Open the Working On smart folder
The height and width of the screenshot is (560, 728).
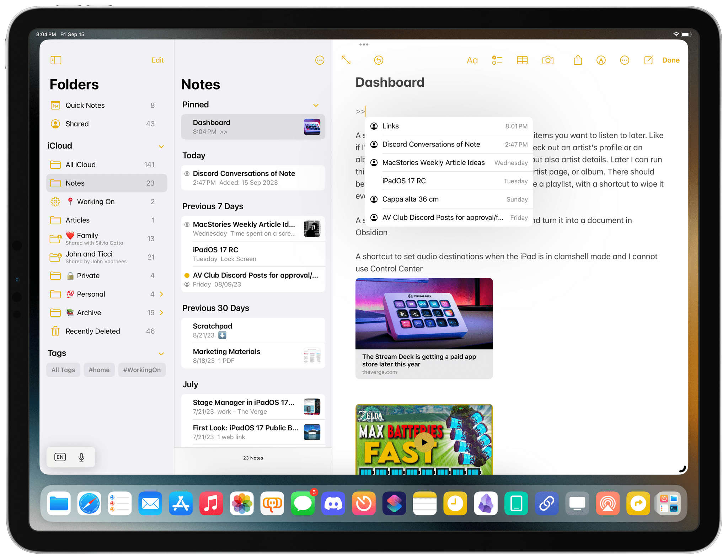click(x=107, y=201)
